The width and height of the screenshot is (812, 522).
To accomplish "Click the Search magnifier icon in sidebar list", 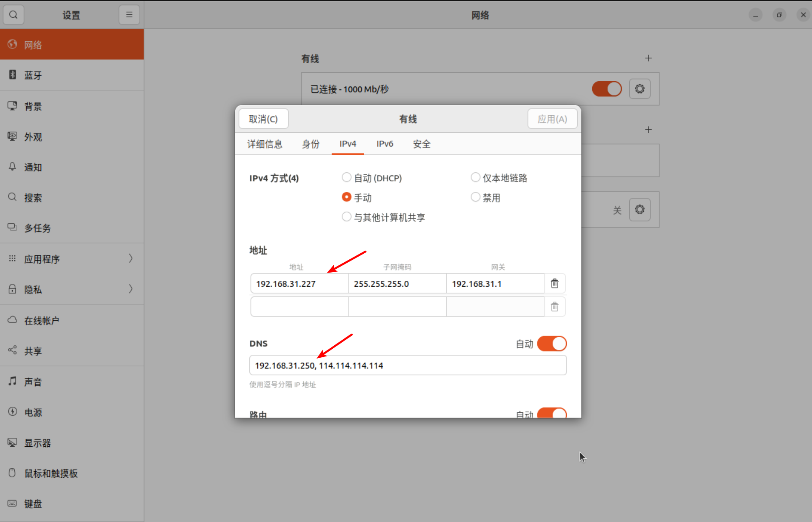I will (x=12, y=197).
